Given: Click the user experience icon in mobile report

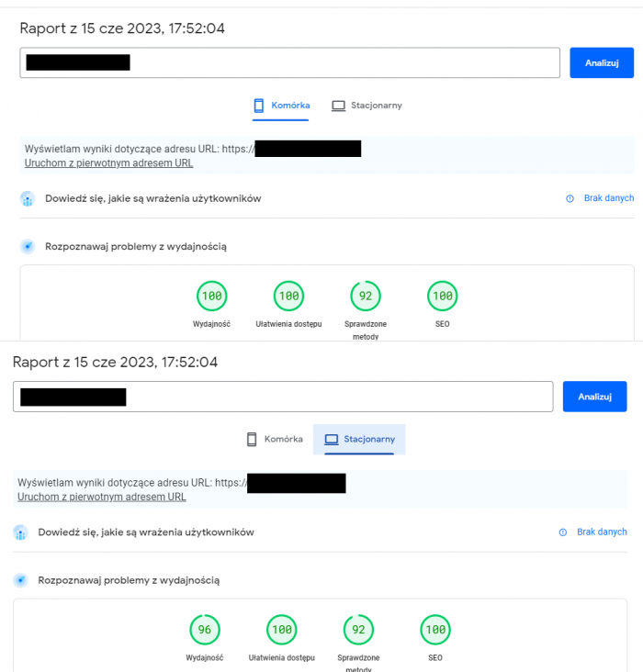Looking at the screenshot, I should click(x=28, y=199).
